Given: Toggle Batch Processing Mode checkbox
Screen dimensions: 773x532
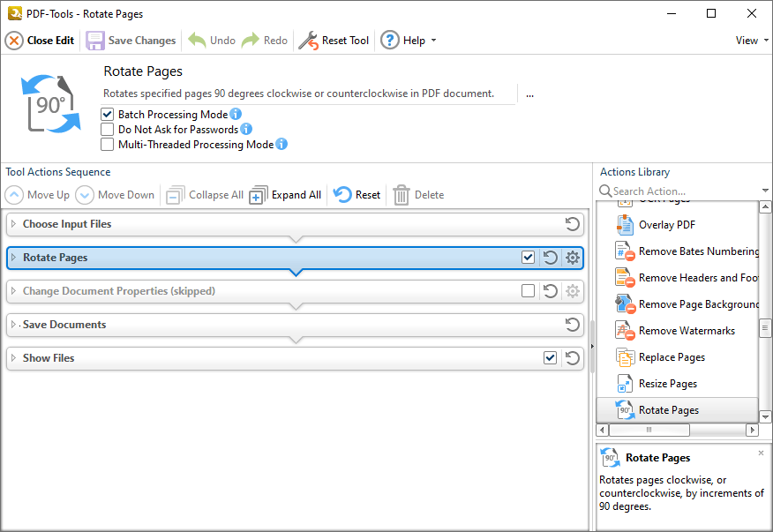Looking at the screenshot, I should point(108,115).
